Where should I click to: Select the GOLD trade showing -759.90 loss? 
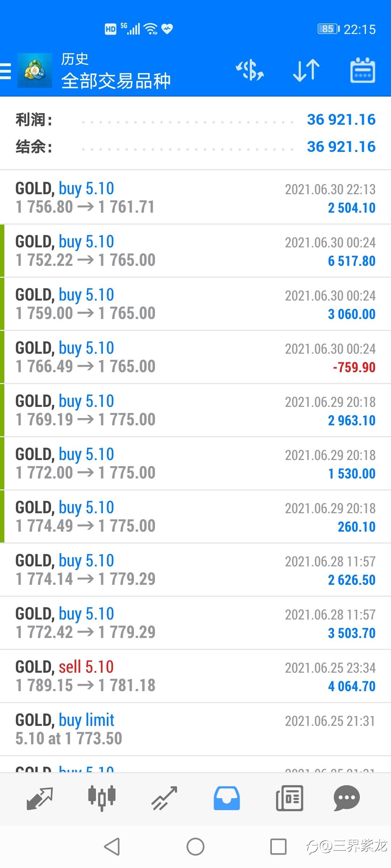(195, 357)
